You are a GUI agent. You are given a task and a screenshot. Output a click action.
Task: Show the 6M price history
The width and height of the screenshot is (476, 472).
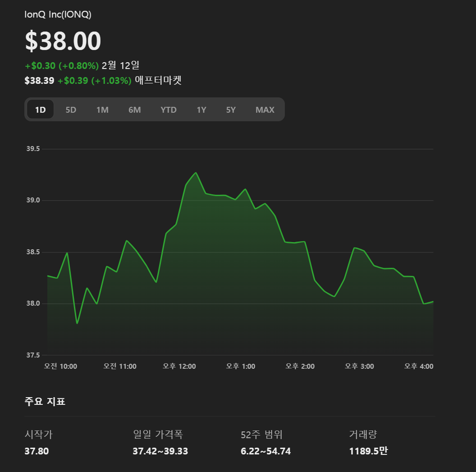tap(134, 110)
